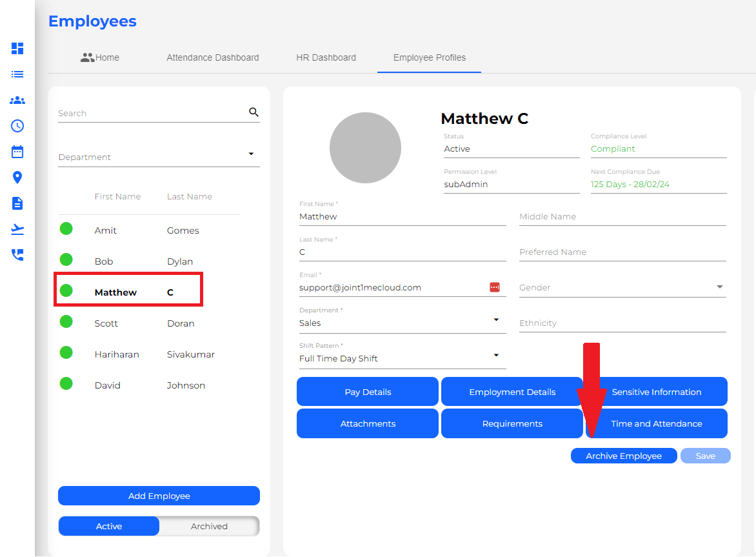Open the calendar icon in the sidebar
The image size is (756, 557).
17,151
